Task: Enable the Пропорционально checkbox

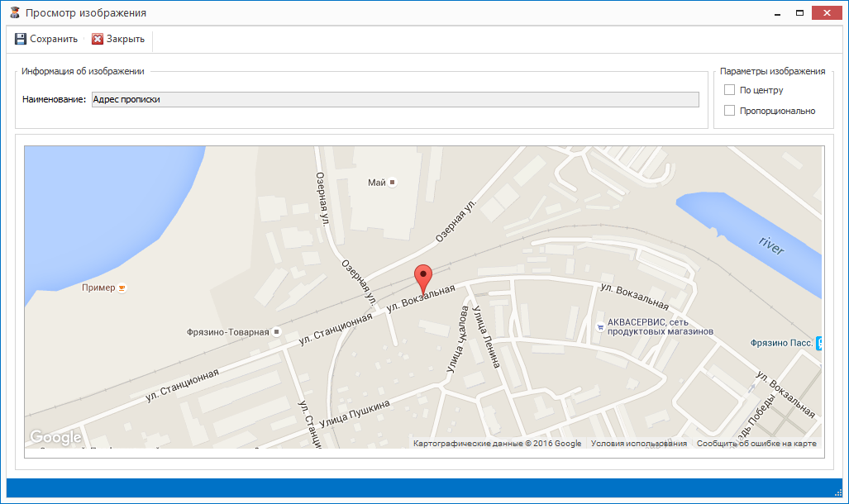Action: (x=729, y=111)
